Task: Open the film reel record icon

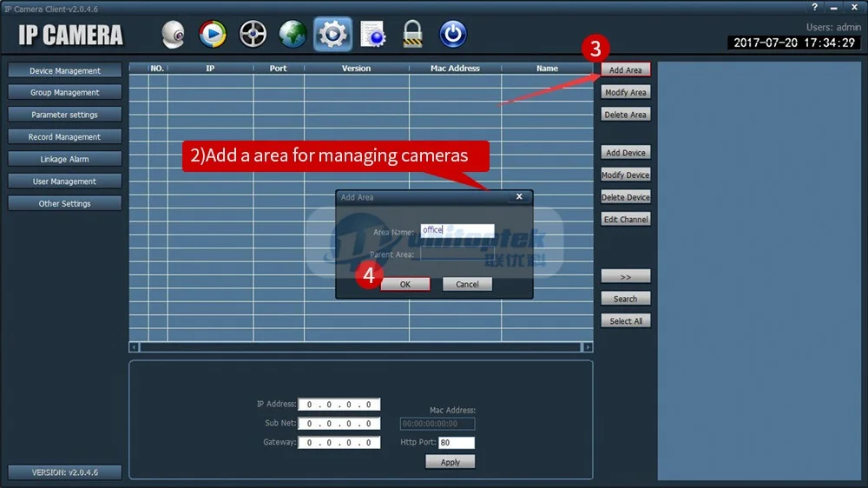Action: [x=253, y=35]
